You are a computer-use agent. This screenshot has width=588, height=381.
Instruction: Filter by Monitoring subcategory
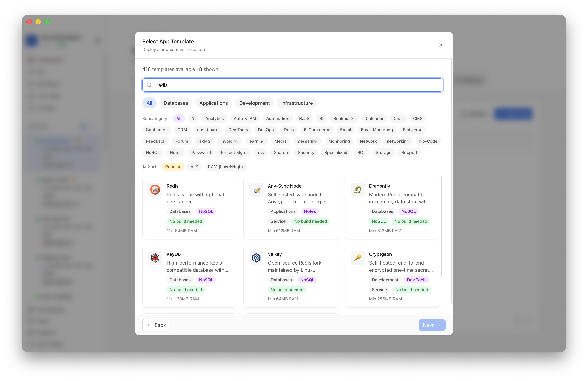coord(339,141)
